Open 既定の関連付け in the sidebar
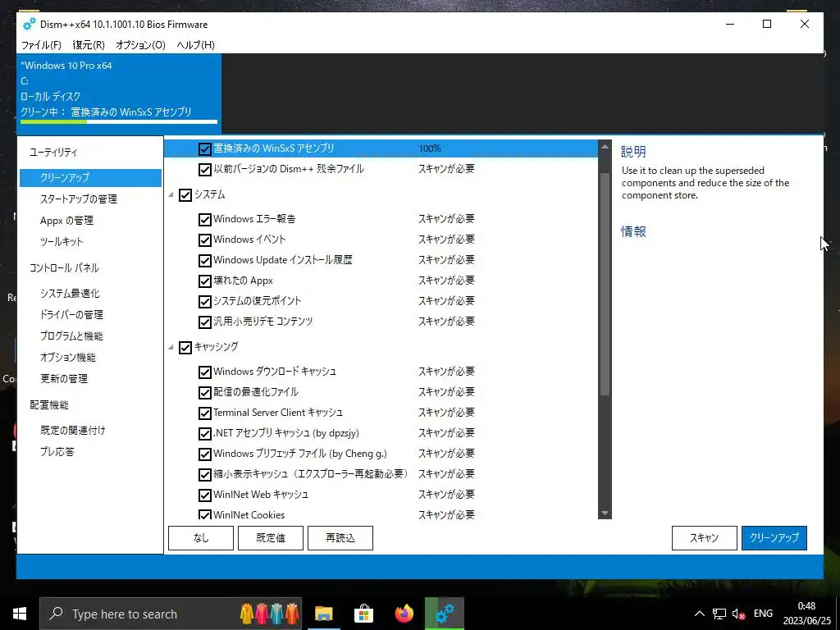The width and height of the screenshot is (840, 630). 73,430
